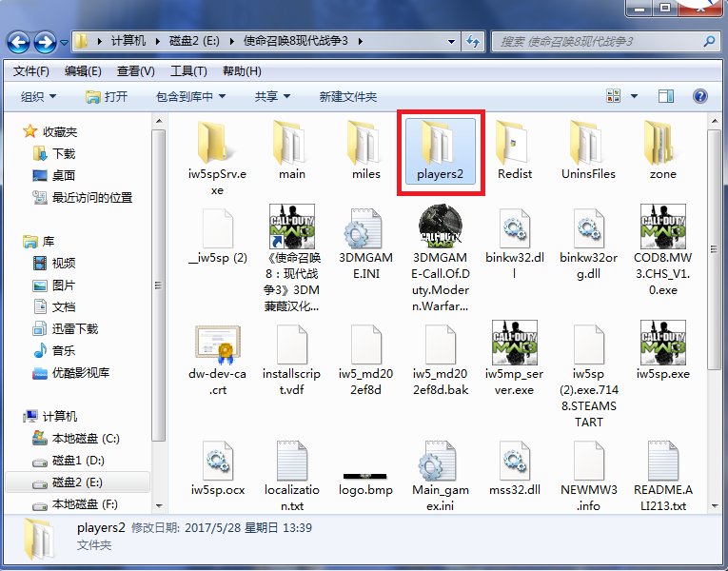Click the navigation pane scrollbar thumb
Viewport: 728px width, 571px height.
click(x=158, y=285)
